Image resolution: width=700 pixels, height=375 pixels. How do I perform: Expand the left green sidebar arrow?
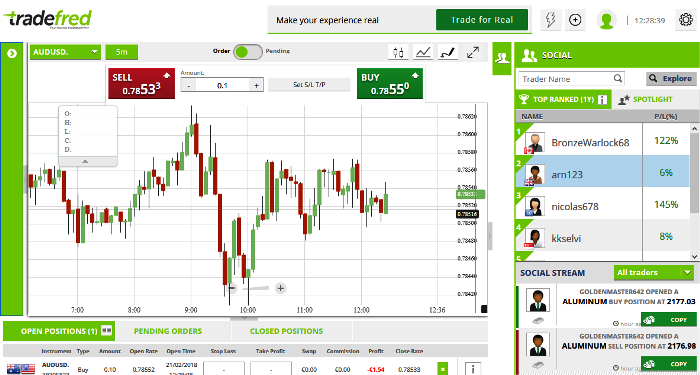12,54
